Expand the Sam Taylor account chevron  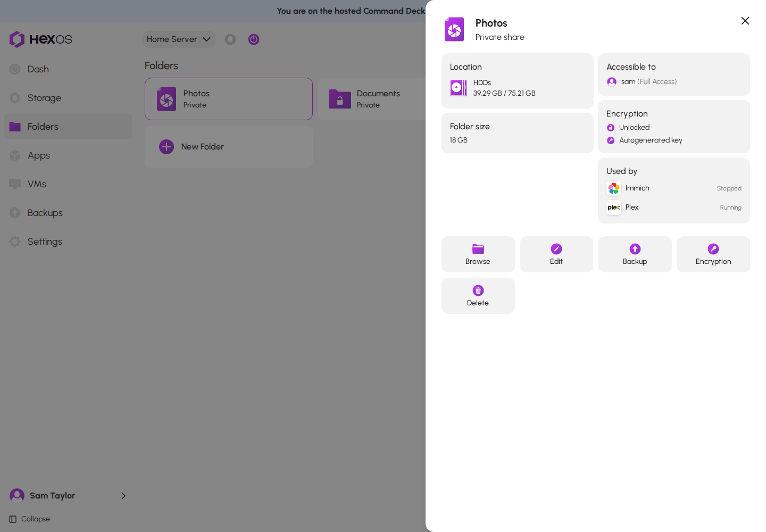click(x=123, y=496)
